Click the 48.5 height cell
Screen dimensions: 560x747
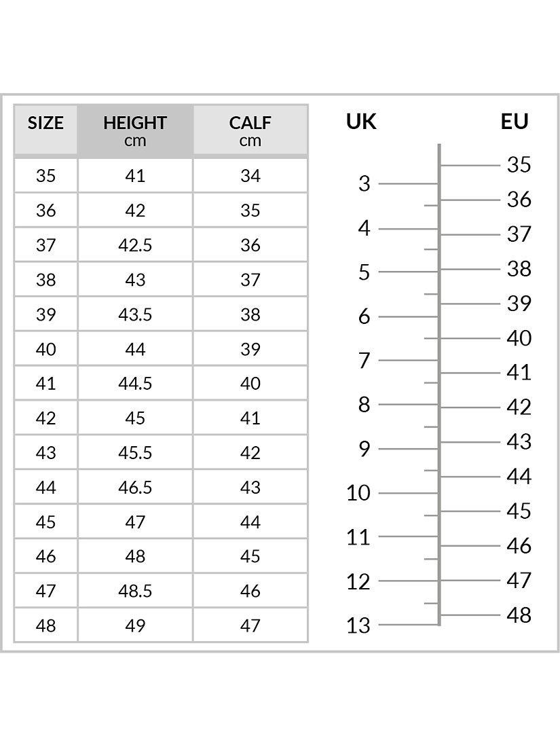point(135,591)
